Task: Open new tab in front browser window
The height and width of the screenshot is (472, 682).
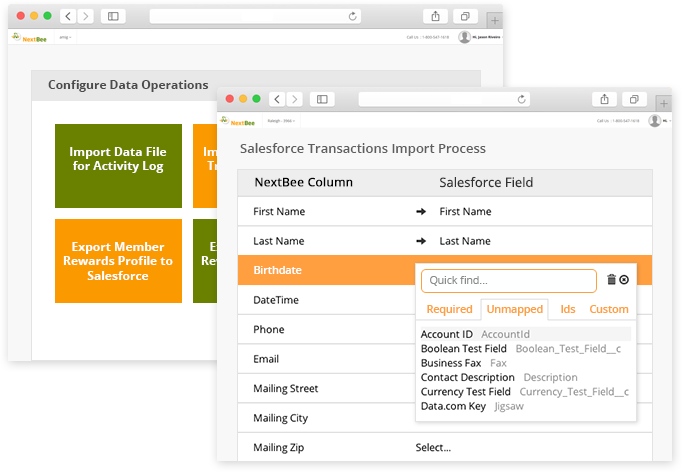Action: 664,104
